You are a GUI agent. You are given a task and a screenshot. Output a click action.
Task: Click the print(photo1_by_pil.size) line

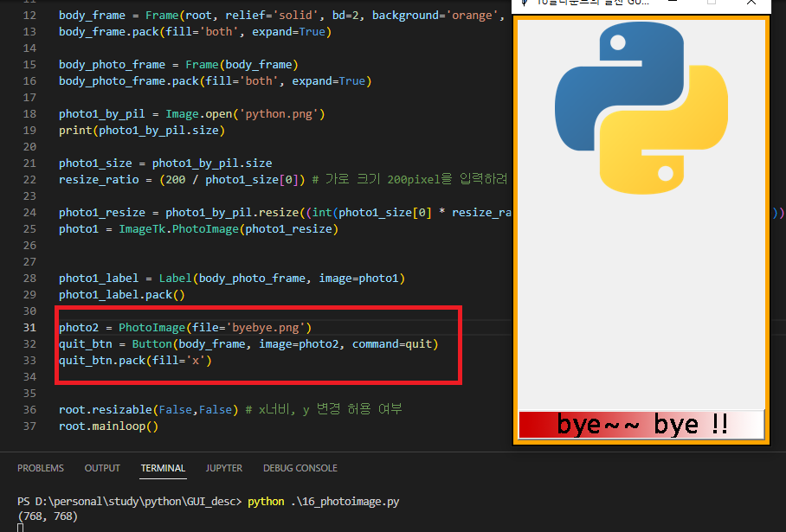point(142,131)
